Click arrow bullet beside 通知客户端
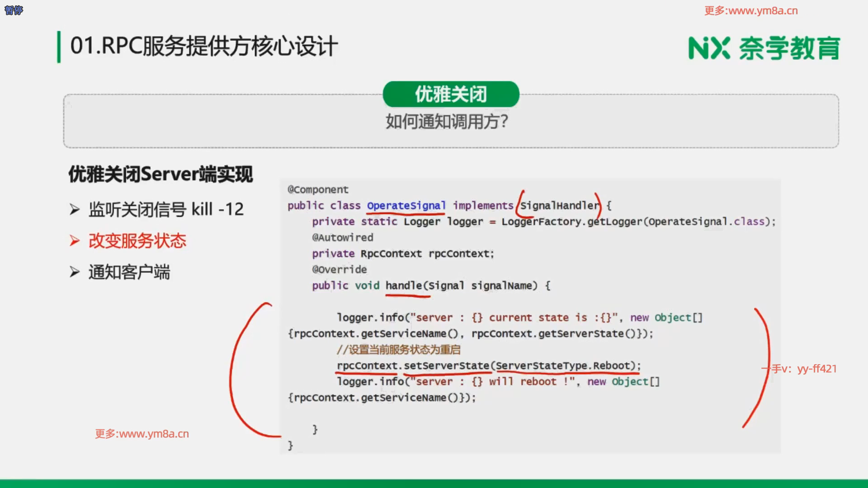 point(75,272)
